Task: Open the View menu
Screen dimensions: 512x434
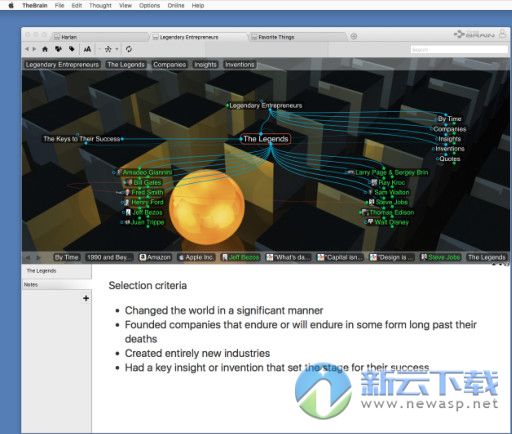Action: point(125,5)
